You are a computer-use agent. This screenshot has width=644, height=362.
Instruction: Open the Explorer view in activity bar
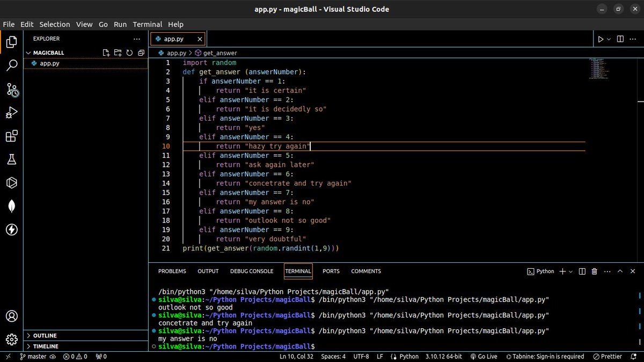11,42
